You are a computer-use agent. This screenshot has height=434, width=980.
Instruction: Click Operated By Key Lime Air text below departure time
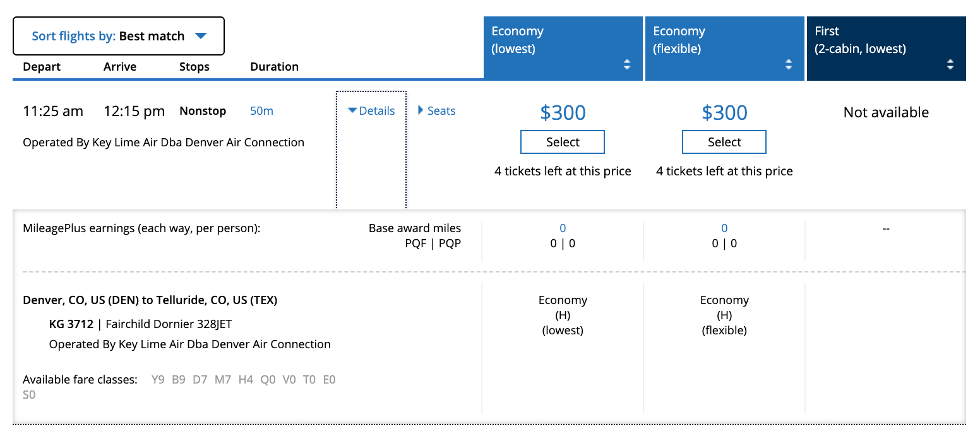coord(164,143)
